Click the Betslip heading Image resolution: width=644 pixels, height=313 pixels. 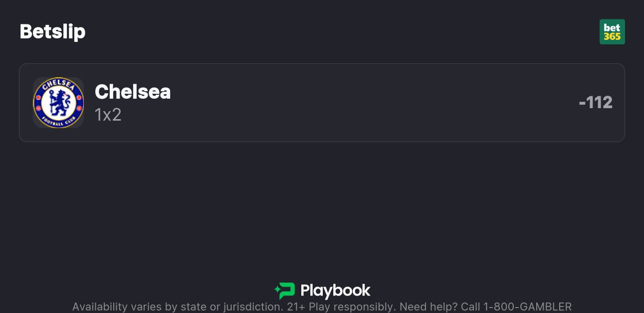[x=52, y=32]
